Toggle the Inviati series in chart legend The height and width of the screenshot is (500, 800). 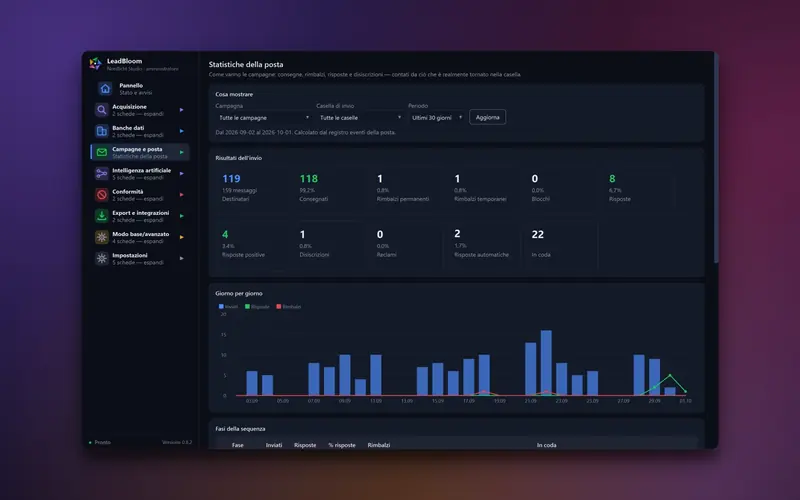point(228,307)
